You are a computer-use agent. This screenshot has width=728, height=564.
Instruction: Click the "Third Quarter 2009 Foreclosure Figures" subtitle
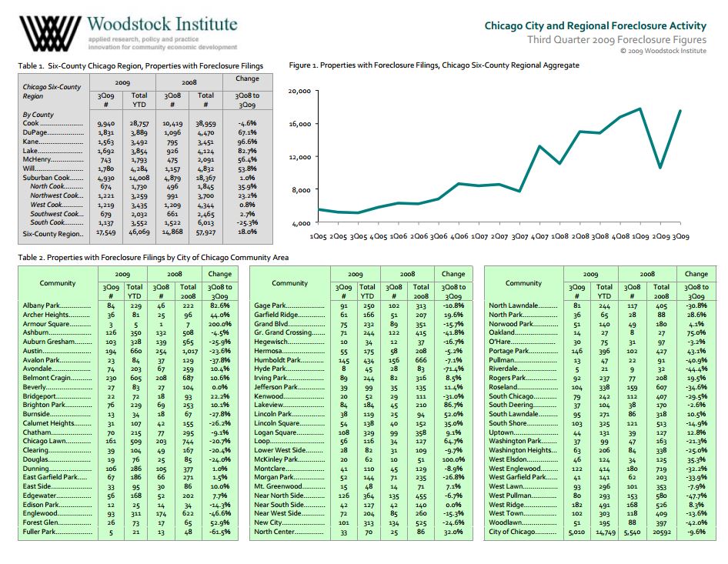(616, 40)
